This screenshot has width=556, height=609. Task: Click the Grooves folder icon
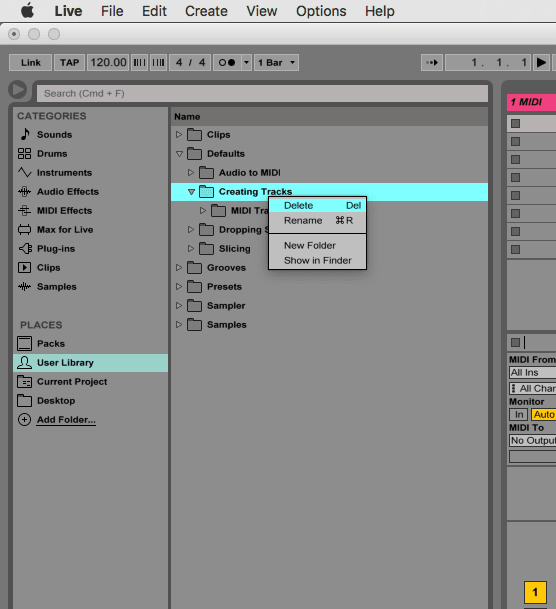pos(194,268)
